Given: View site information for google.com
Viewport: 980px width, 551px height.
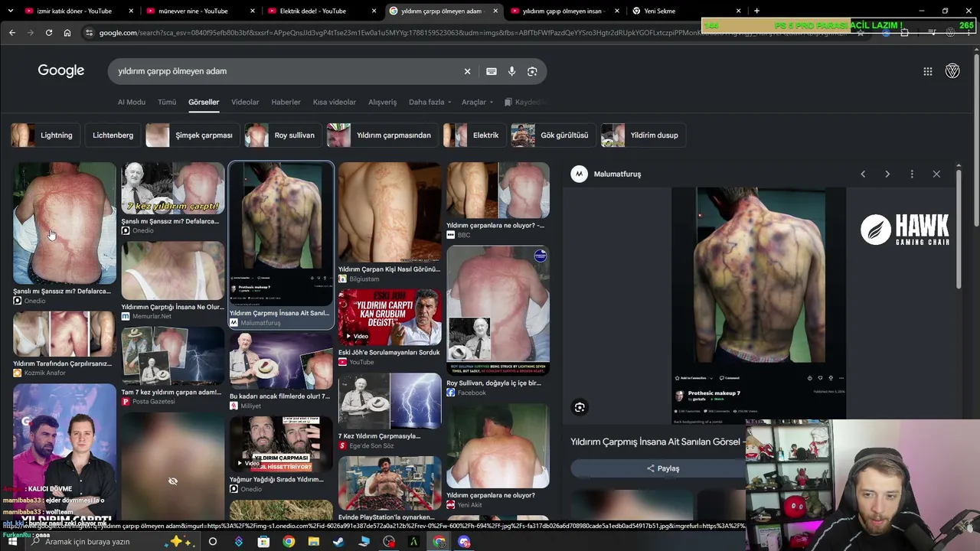Looking at the screenshot, I should pos(89,33).
